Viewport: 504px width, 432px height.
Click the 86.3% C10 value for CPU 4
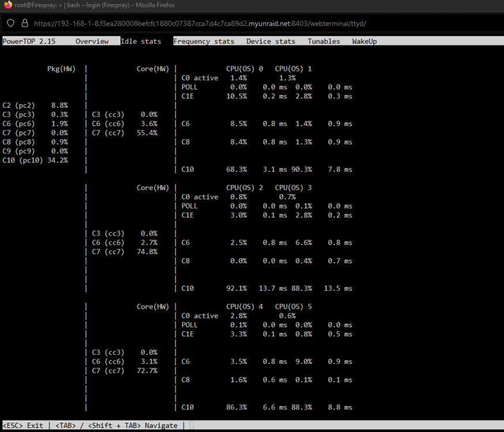(236, 407)
